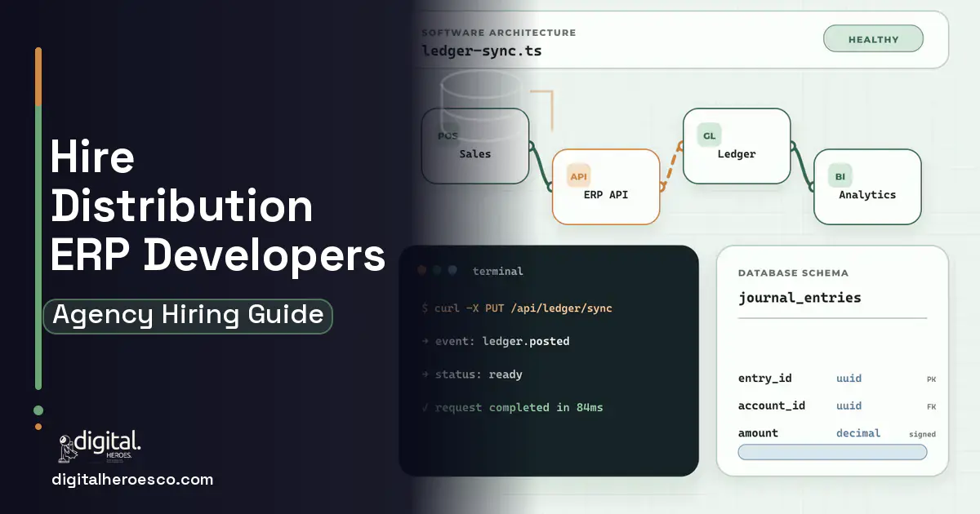Image resolution: width=980 pixels, height=514 pixels.
Task: Click the DATABASE SCHEMA label
Action: [793, 273]
